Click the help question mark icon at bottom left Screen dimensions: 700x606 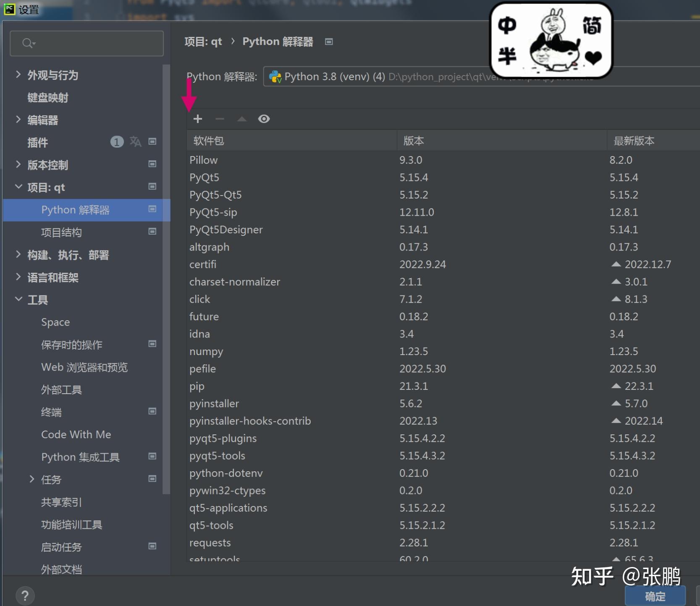point(26,595)
